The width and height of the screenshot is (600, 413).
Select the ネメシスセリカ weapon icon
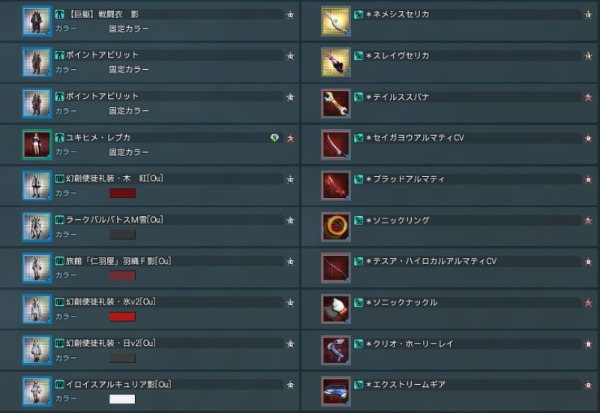336,21
